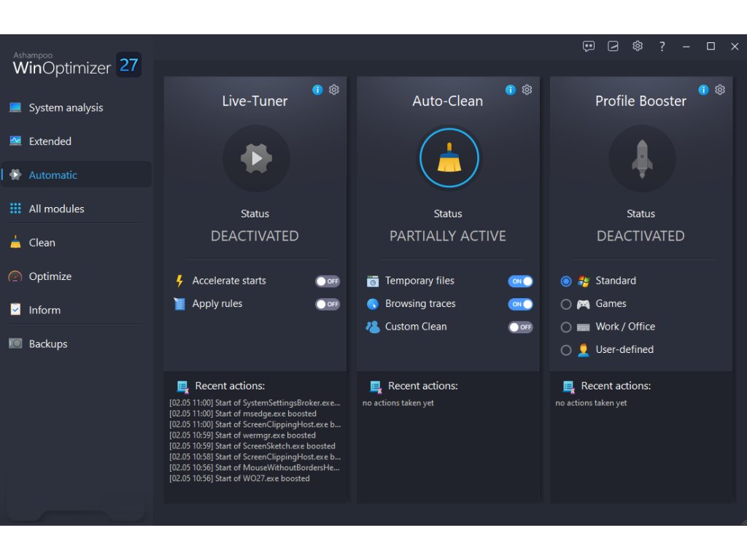
Task: Close the WinOptimizer window
Action: point(735,46)
